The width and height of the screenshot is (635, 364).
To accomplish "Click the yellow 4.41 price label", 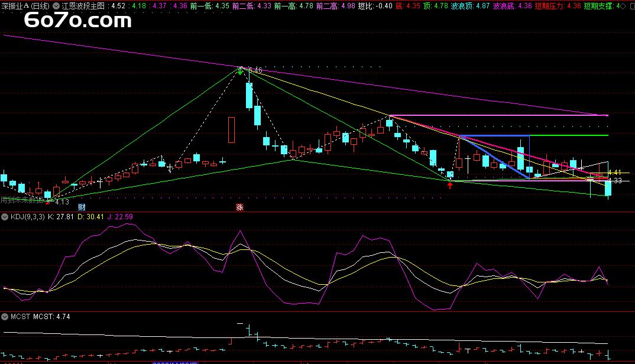I will [x=615, y=173].
